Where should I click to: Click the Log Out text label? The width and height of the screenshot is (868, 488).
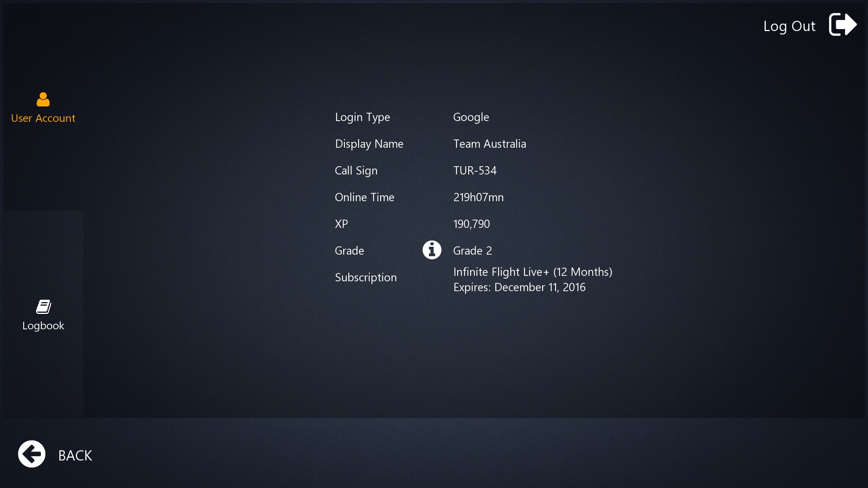point(789,26)
